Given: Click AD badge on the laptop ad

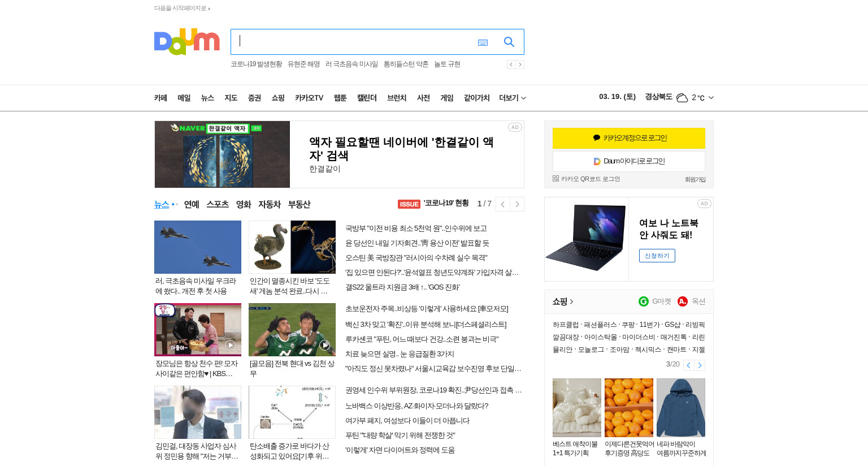Looking at the screenshot, I should 704,204.
